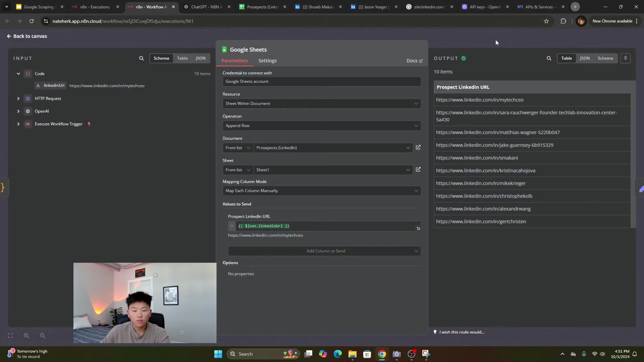Open the Prosepects (LinkedIn) document dropdown

333,148
